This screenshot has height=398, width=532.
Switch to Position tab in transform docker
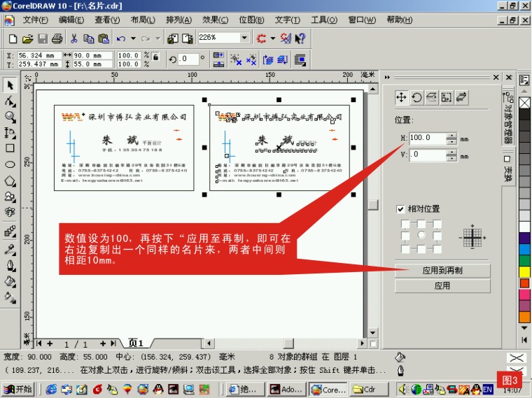pos(401,98)
